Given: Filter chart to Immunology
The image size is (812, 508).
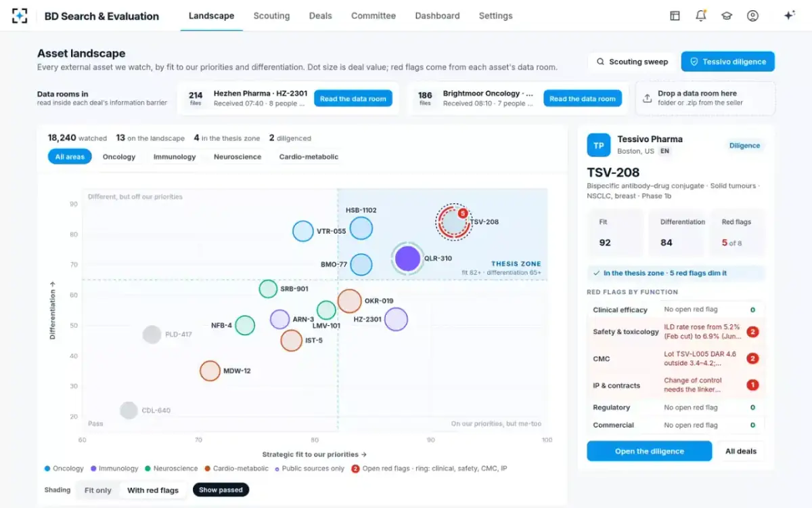Looking at the screenshot, I should click(175, 156).
